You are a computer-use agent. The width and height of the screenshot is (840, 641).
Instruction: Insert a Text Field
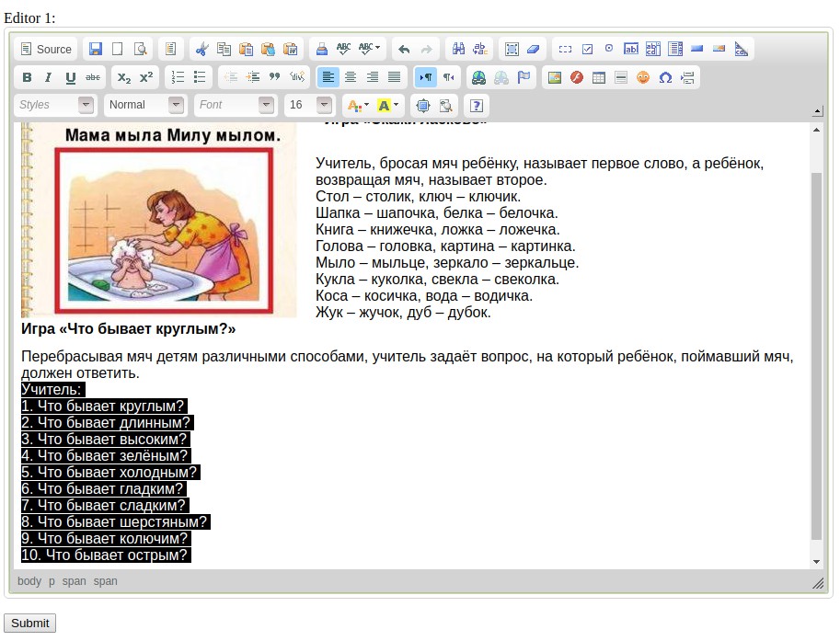pos(631,50)
